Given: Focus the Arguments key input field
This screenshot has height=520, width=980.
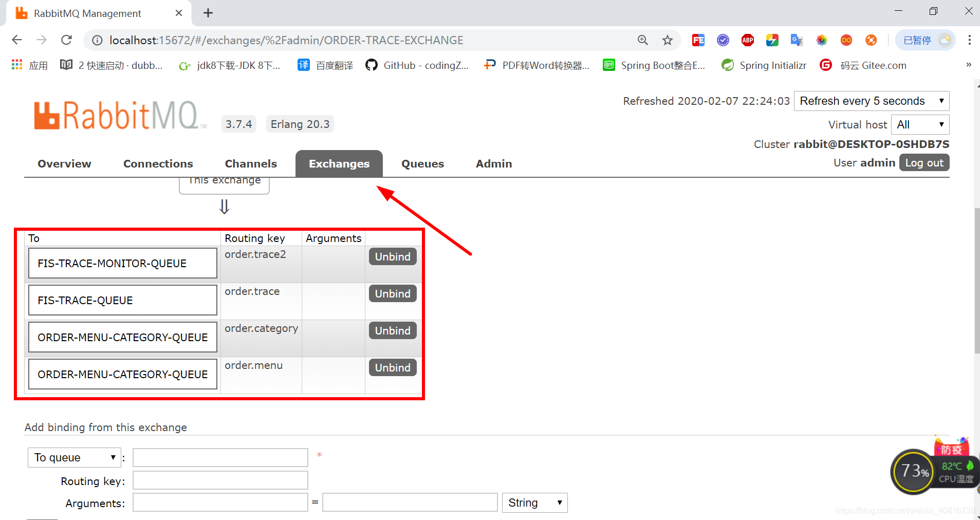Looking at the screenshot, I should [220, 503].
